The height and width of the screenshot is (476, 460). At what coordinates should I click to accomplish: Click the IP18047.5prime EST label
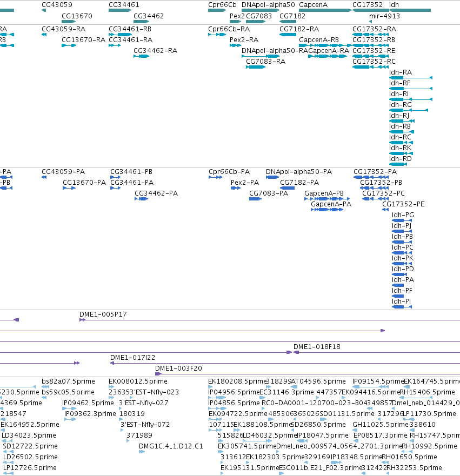(x=323, y=435)
